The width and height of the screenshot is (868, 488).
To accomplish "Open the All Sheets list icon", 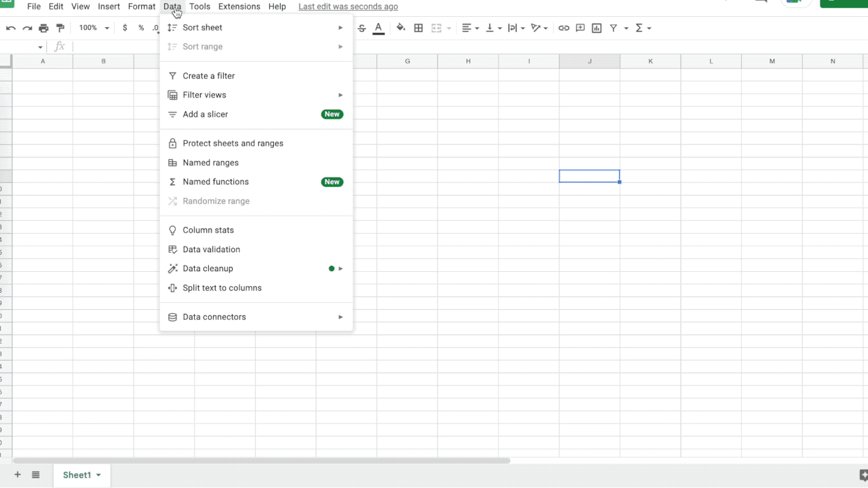I will [36, 475].
